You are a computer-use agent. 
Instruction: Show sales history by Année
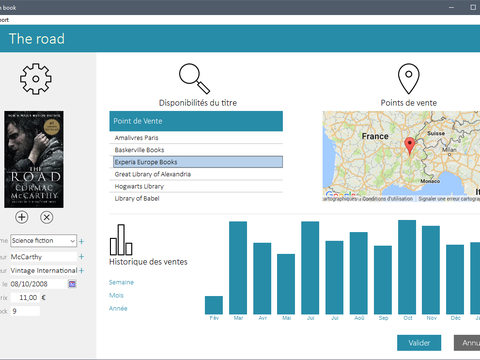118,308
